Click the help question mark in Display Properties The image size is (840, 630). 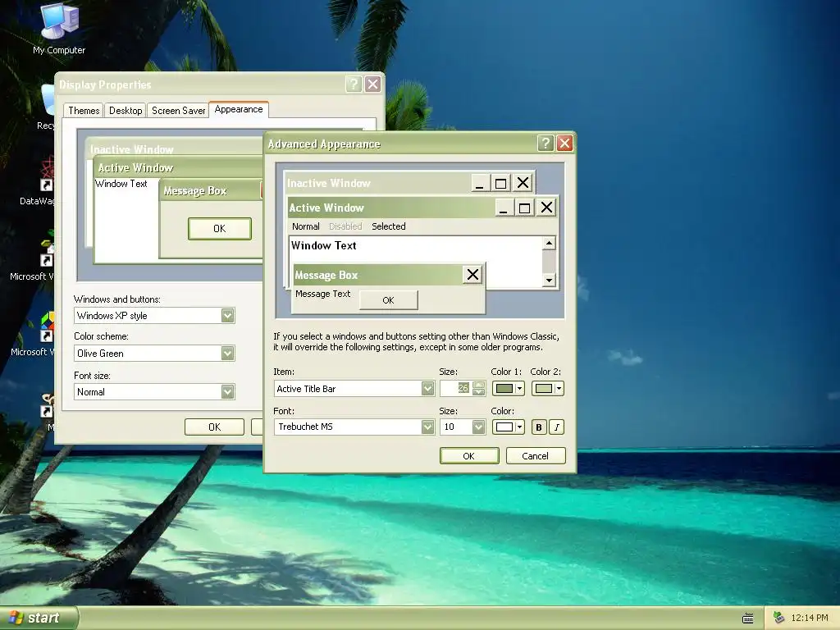coord(354,84)
